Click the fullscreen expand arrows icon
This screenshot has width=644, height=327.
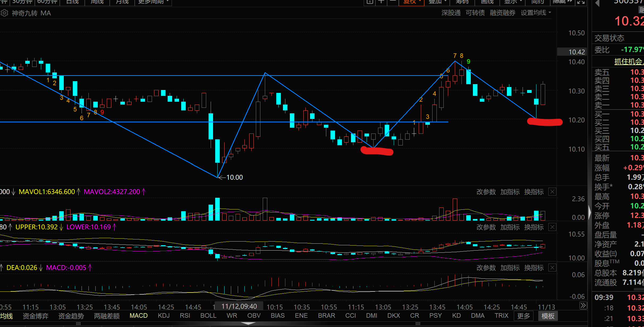581,2
